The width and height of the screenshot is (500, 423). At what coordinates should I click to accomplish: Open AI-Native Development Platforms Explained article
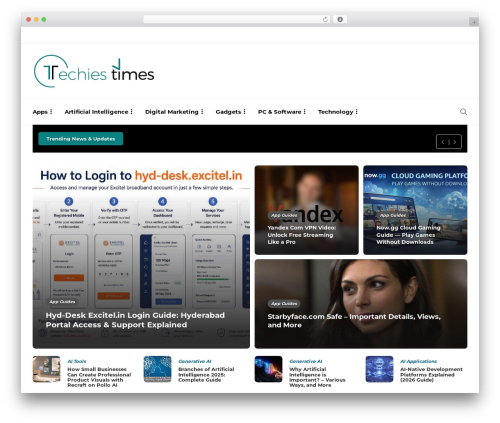(x=431, y=374)
